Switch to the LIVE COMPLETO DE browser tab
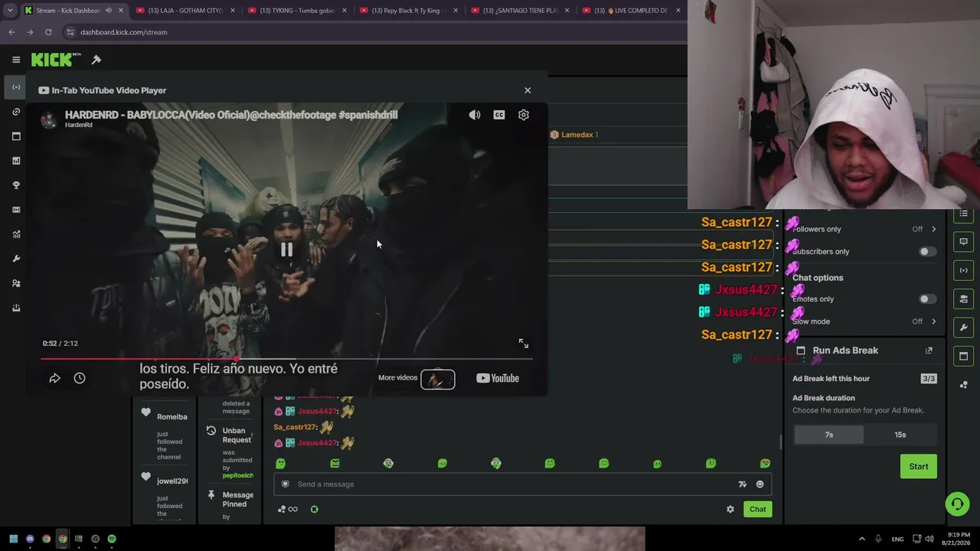 632,11
